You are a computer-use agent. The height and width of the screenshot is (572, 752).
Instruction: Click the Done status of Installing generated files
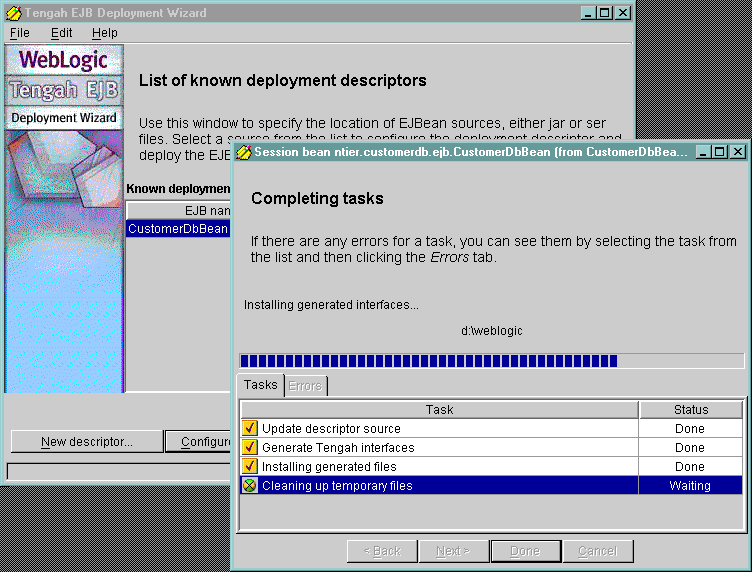690,467
